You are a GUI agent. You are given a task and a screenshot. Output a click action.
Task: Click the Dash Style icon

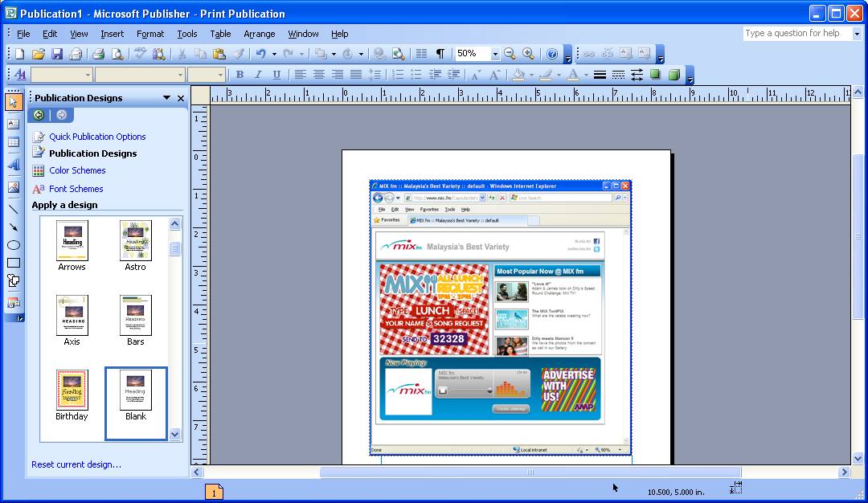click(618, 75)
